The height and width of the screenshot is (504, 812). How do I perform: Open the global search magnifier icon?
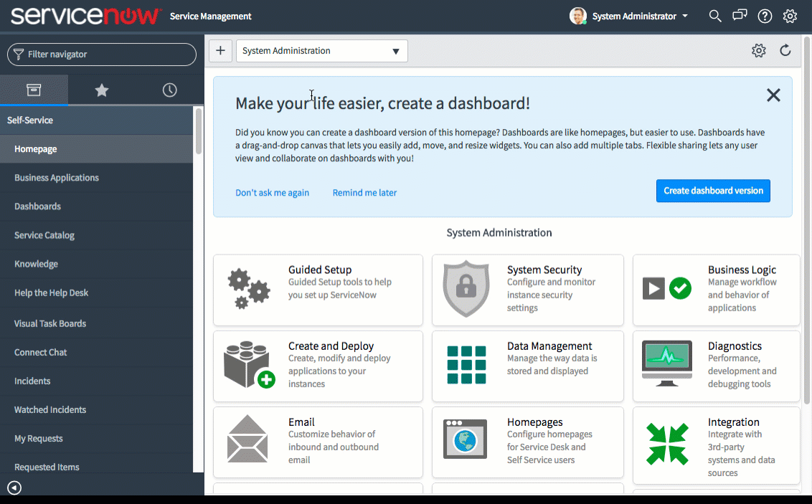pyautogui.click(x=715, y=16)
